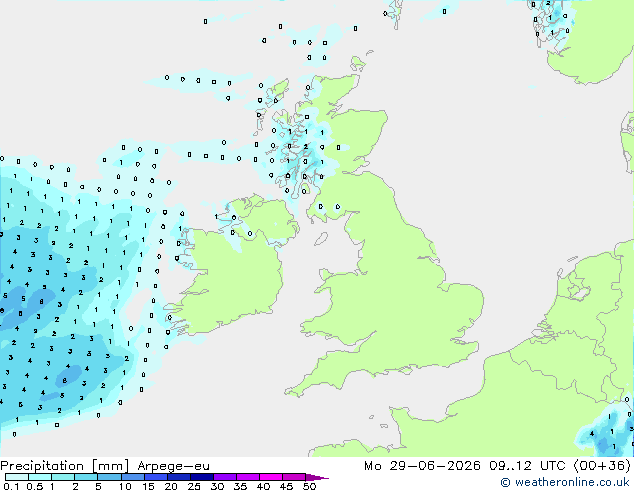Select legend swatch between 45 and 50
The height and width of the screenshot is (490, 634).
coord(294,477)
